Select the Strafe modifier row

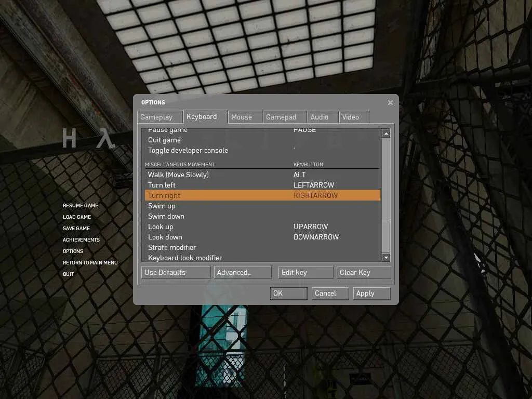coord(262,248)
